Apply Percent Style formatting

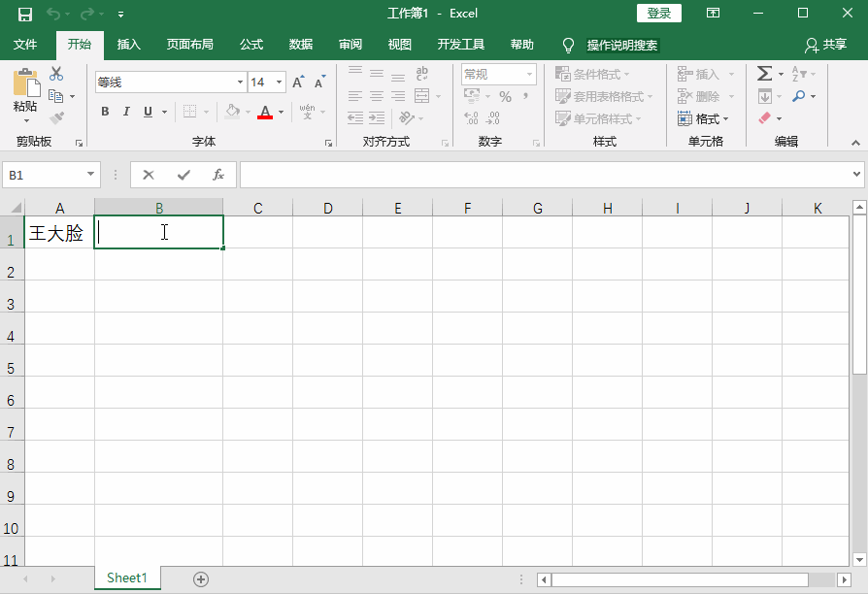[x=504, y=95]
